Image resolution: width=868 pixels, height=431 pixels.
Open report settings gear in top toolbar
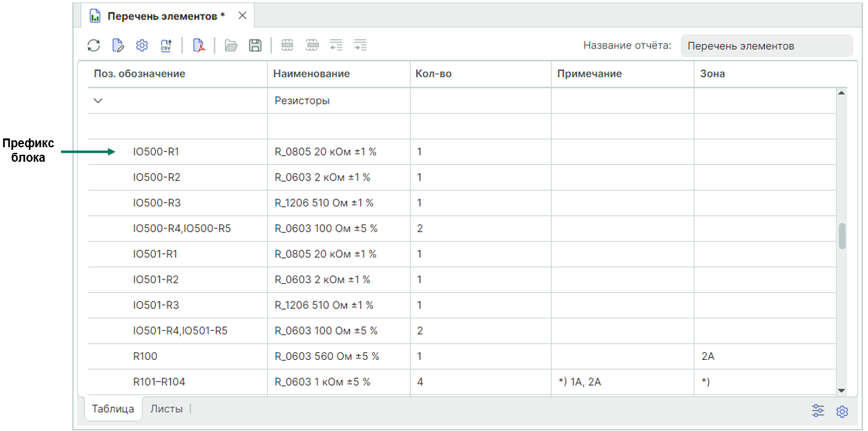click(142, 45)
